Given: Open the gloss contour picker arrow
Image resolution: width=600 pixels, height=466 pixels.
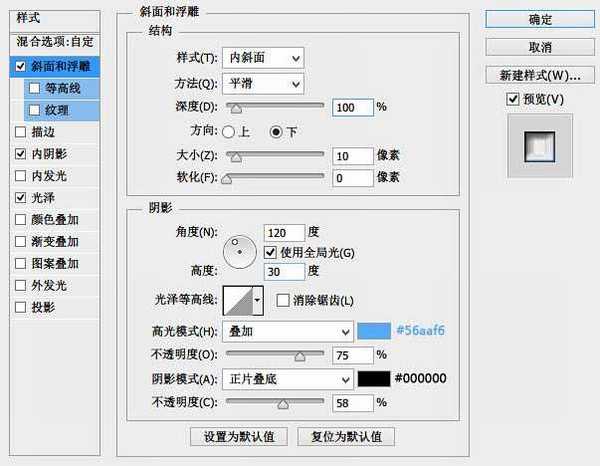Looking at the screenshot, I should coord(258,298).
